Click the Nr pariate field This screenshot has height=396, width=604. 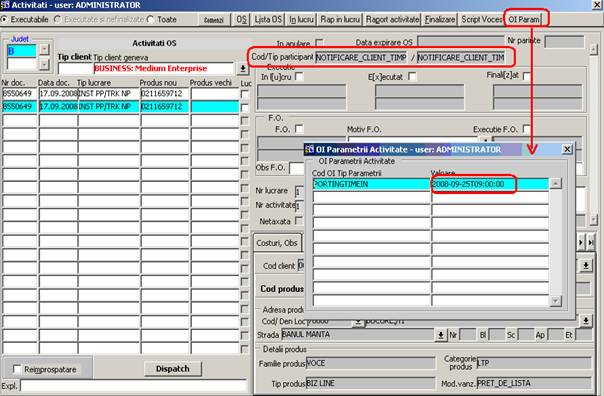point(564,42)
